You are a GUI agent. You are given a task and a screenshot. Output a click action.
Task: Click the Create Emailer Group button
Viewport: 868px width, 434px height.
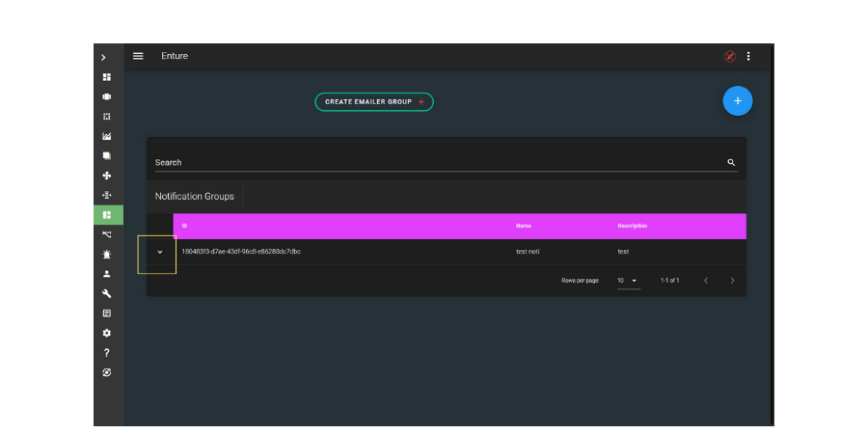(x=373, y=101)
